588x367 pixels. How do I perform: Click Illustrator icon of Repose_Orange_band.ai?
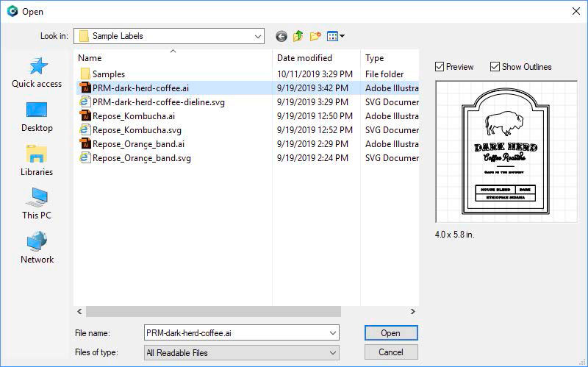(x=85, y=143)
